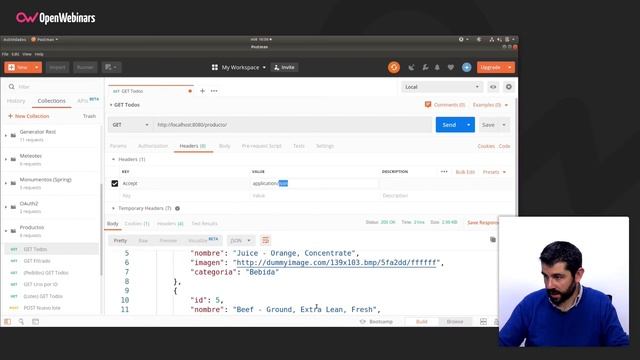
Task: Open the Local environment dropdown
Action: (x=442, y=87)
